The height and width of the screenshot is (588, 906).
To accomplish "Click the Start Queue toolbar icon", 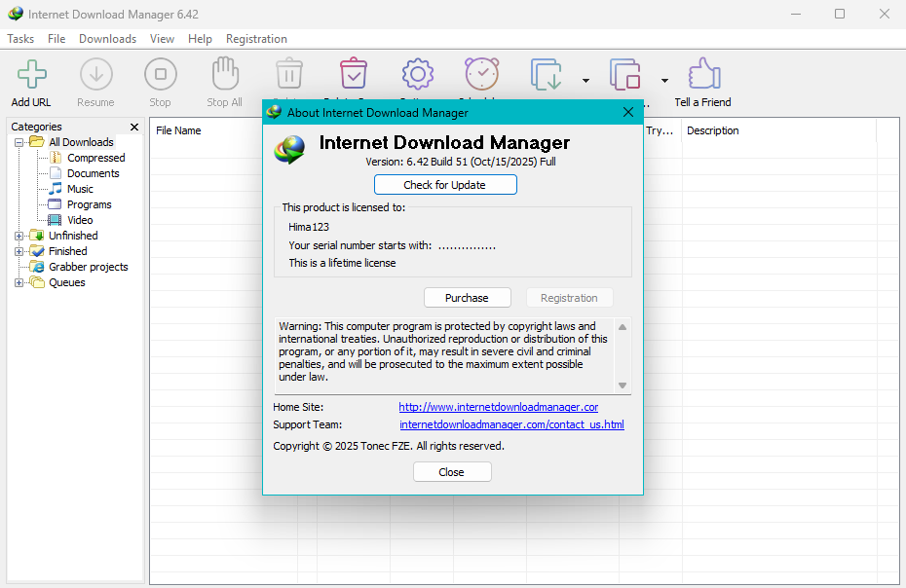I will click(x=546, y=75).
